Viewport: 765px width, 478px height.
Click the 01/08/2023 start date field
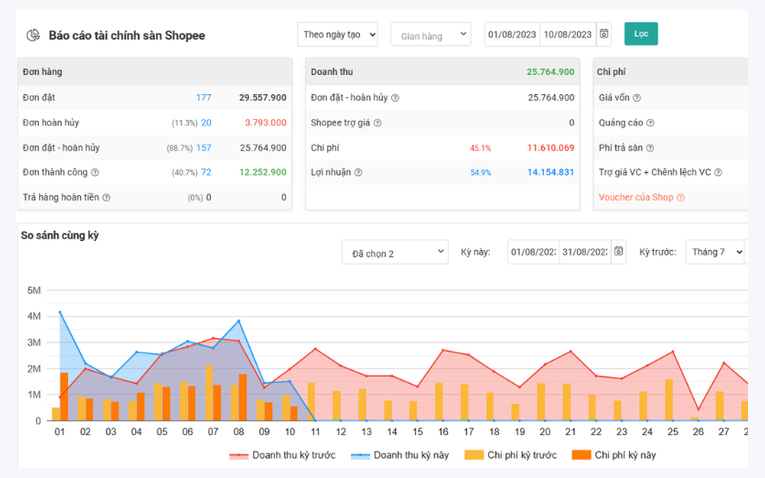tap(512, 35)
